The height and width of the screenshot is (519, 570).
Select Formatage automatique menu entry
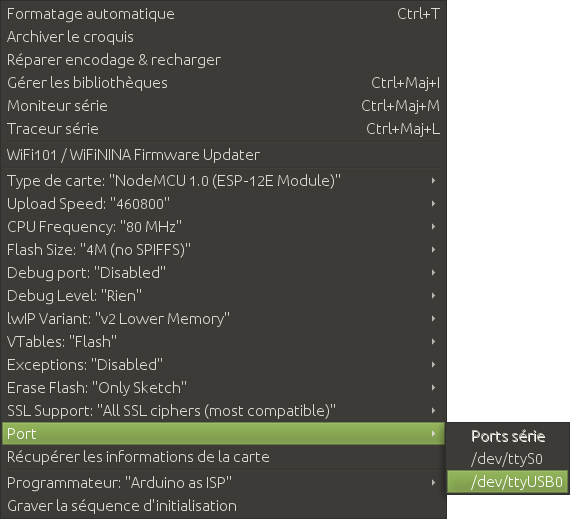[223, 14]
